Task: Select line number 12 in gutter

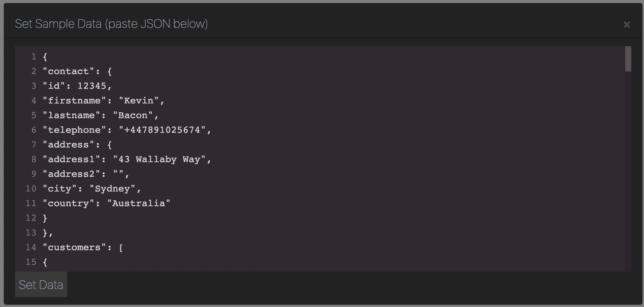Action: click(x=31, y=218)
